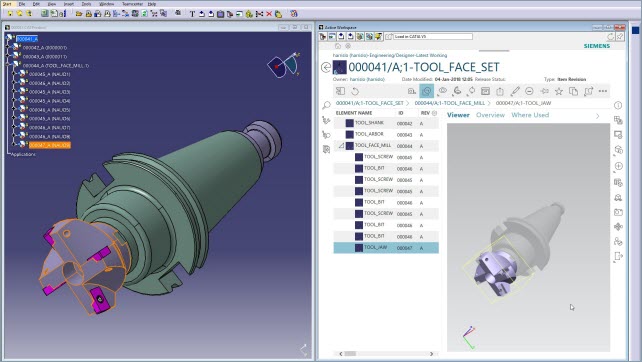Click the star favorite icon in Active Workspace
Image resolution: width=642 pixels, height=362 pixels.
pyautogui.click(x=558, y=91)
